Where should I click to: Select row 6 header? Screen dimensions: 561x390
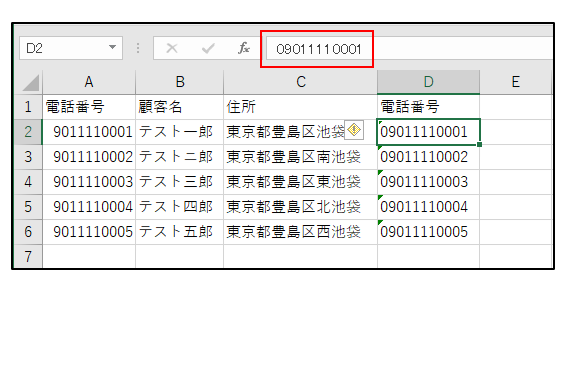pyautogui.click(x=28, y=232)
